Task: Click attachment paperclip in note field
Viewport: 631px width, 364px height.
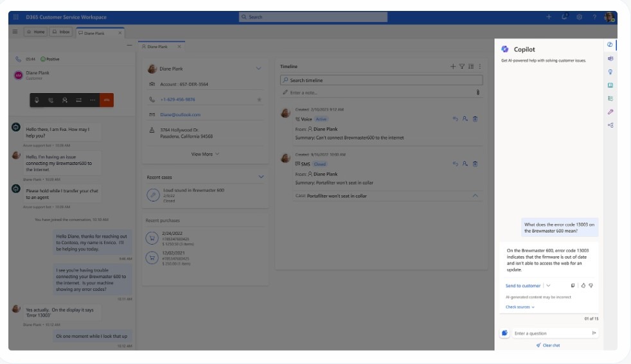Action: [x=477, y=92]
